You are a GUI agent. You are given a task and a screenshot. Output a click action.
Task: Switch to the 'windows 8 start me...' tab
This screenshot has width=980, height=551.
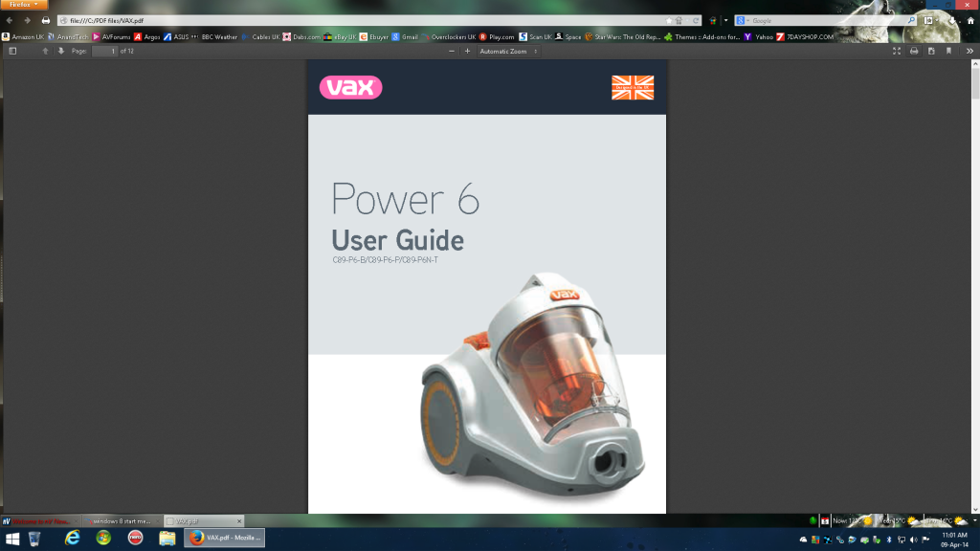click(x=122, y=521)
